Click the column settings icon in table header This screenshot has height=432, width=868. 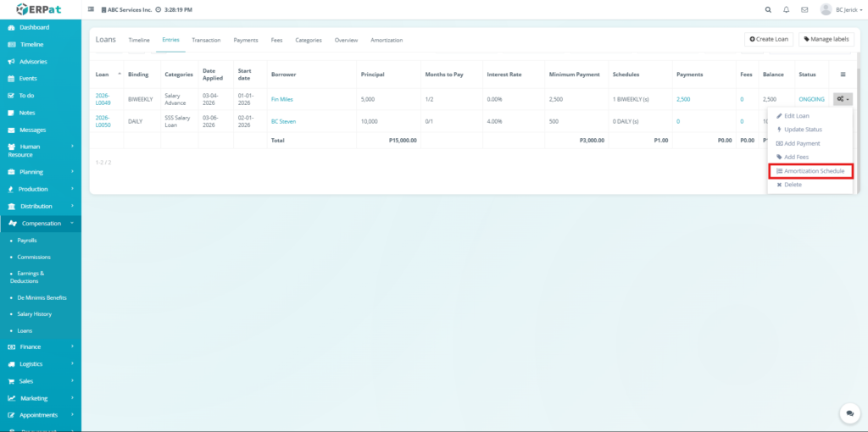click(842, 75)
